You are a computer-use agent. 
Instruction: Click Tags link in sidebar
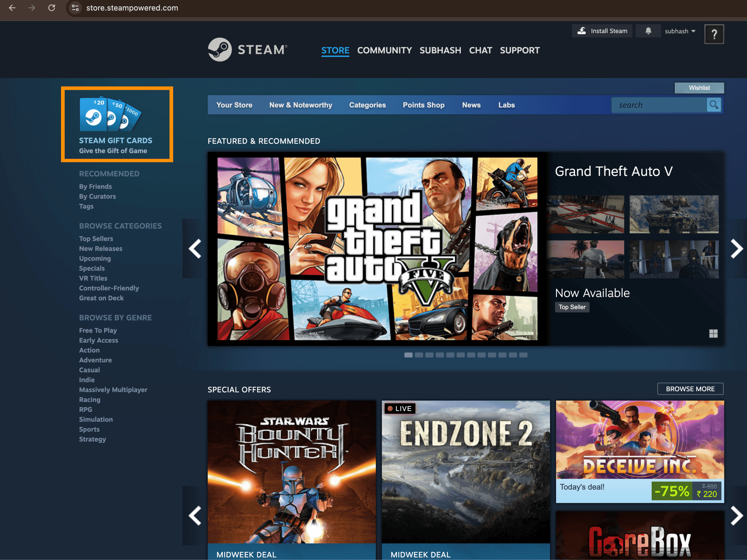[x=86, y=206]
